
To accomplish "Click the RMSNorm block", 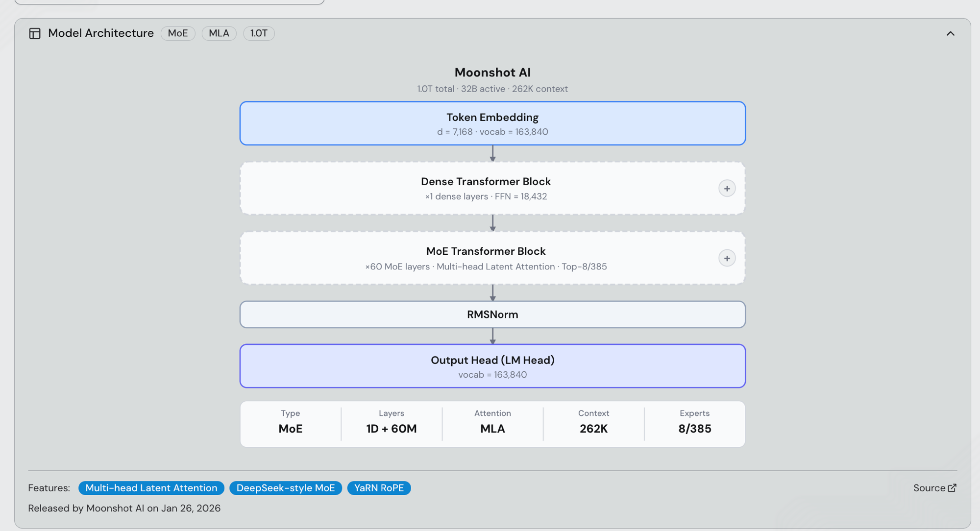I will coord(492,314).
